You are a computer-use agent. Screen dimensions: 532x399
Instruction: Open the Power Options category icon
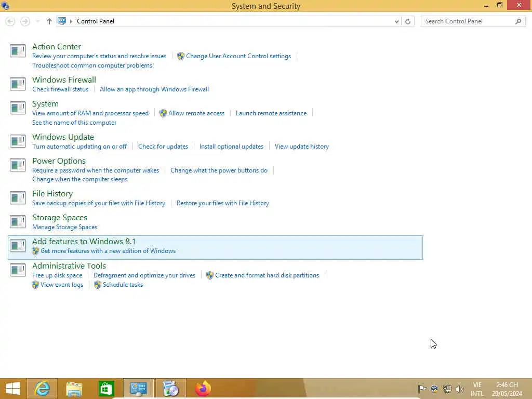[x=18, y=165]
